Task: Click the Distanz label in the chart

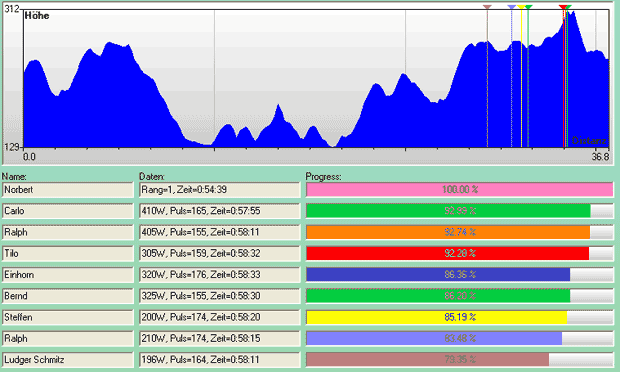Action: pos(589,141)
